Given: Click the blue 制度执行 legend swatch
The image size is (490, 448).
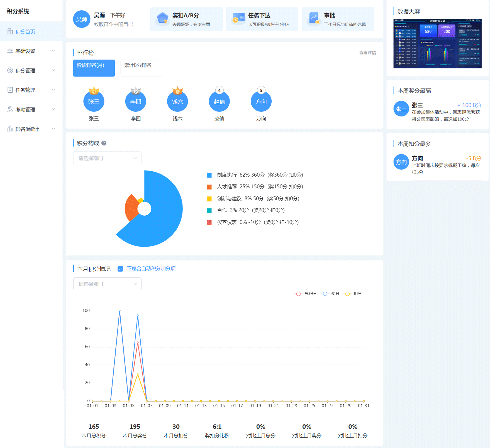Looking at the screenshot, I should (209, 175).
